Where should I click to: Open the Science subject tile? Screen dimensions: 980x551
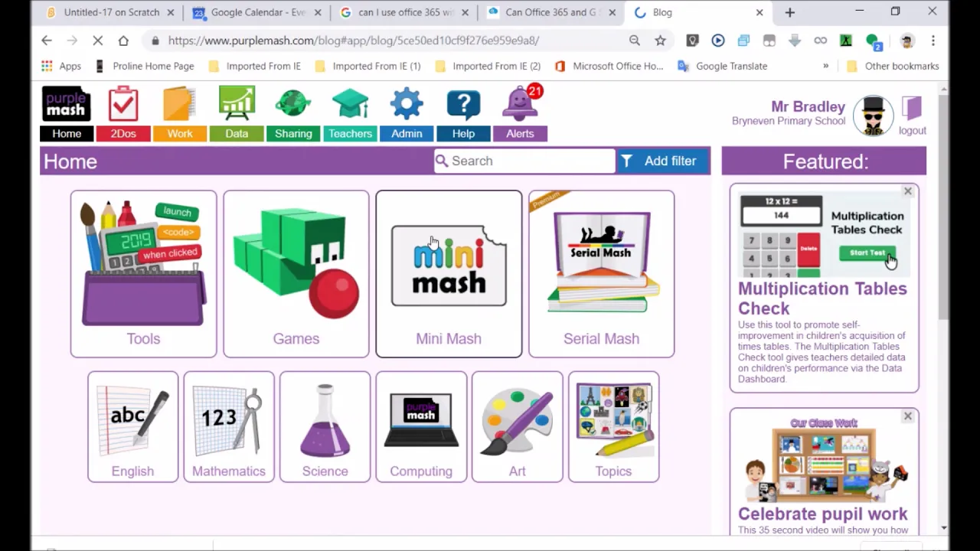325,427
